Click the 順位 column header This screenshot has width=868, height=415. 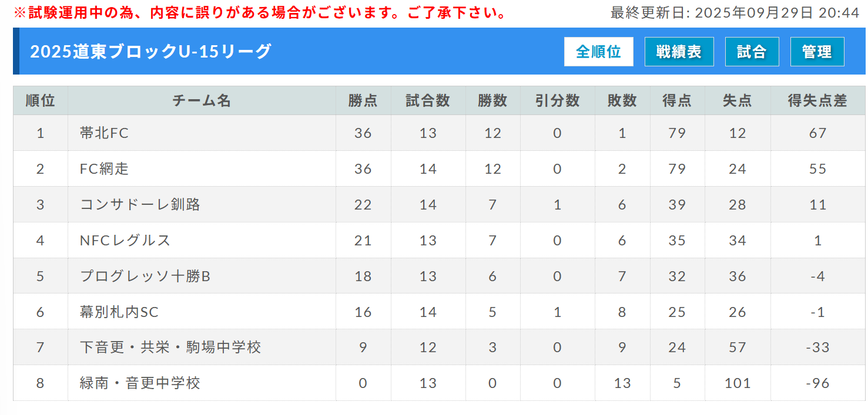click(41, 101)
